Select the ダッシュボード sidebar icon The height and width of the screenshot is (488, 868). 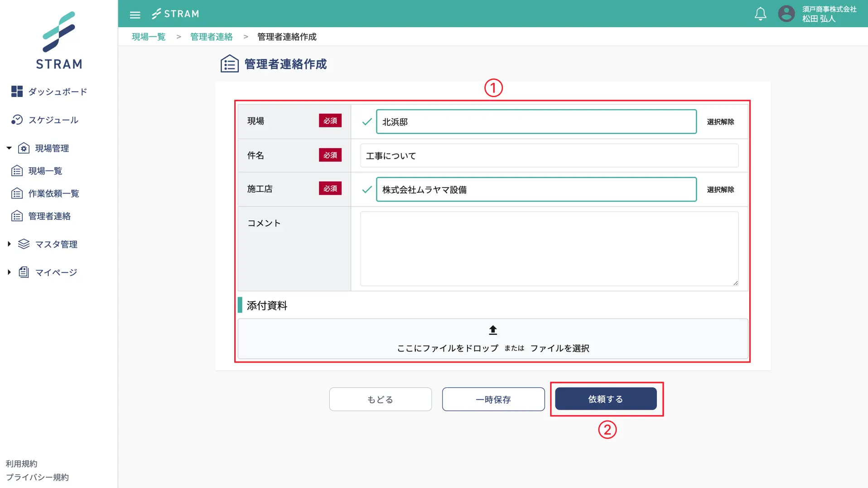(x=17, y=91)
